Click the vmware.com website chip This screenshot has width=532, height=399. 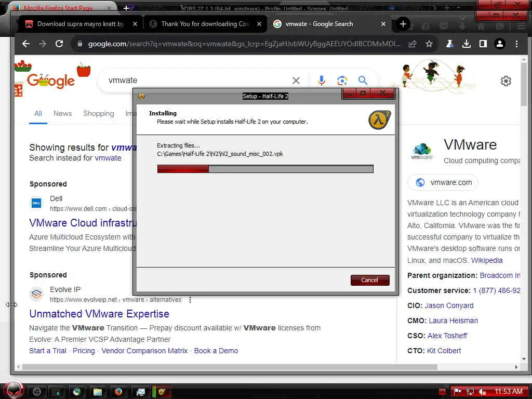pos(443,182)
